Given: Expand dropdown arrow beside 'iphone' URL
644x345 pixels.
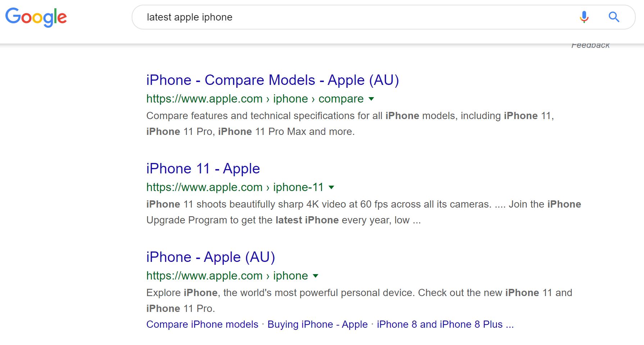Looking at the screenshot, I should tap(316, 276).
